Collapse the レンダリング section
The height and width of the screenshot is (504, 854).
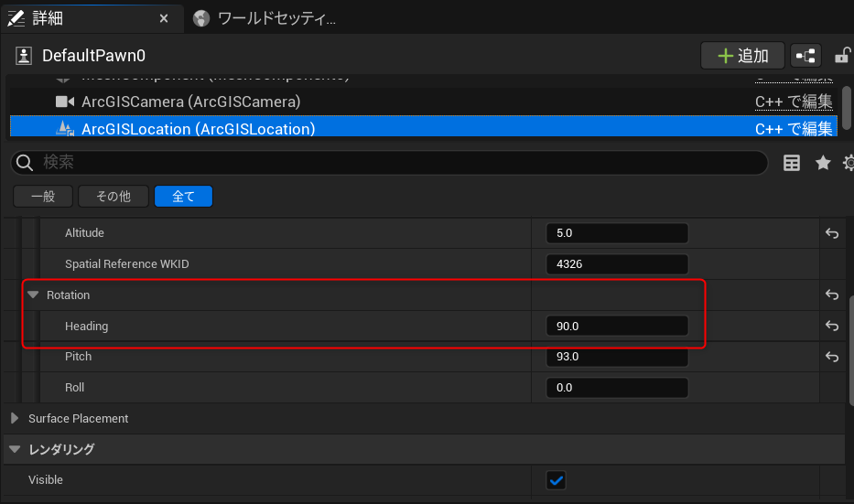pyautogui.click(x=15, y=449)
